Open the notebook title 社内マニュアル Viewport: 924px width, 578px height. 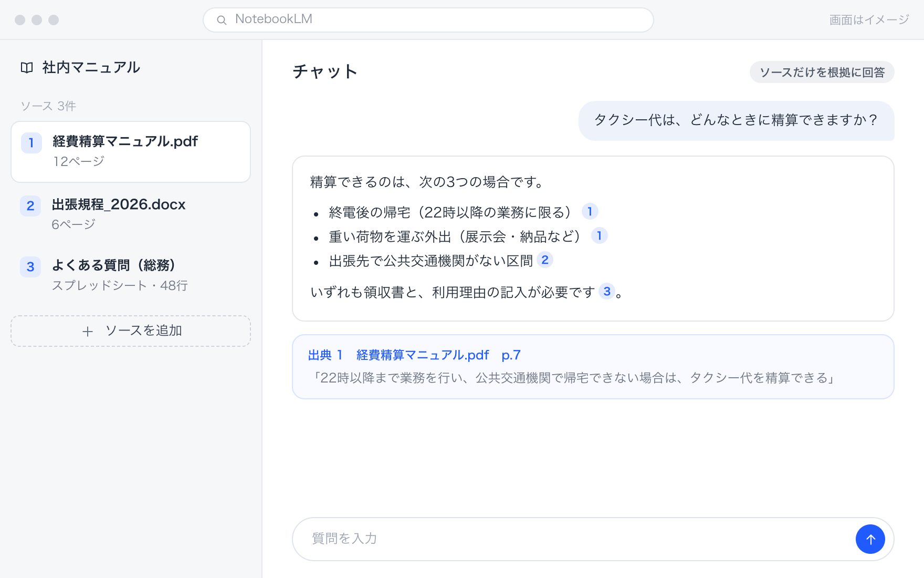(x=91, y=67)
